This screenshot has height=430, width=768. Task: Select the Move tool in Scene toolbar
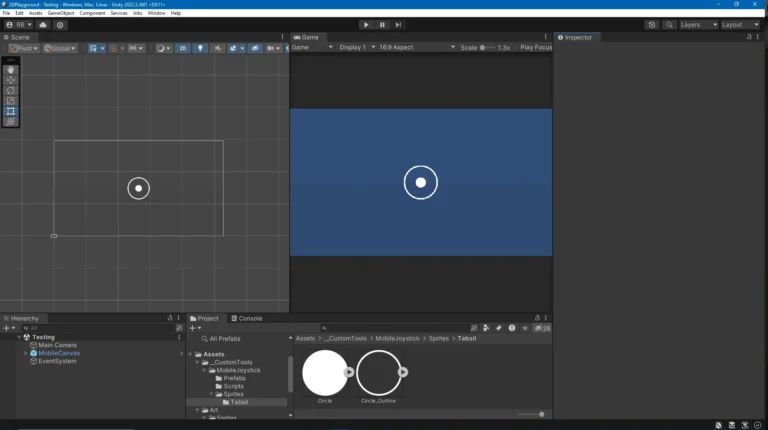click(x=11, y=80)
